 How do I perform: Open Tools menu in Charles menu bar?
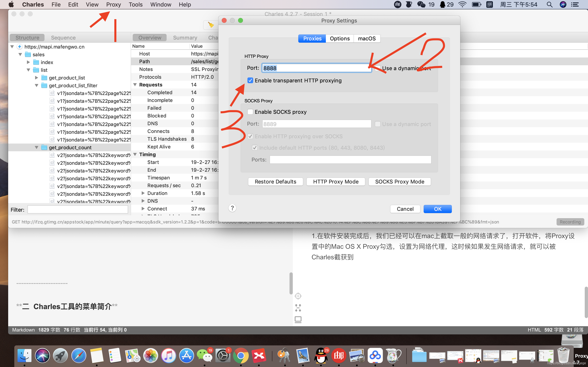pyautogui.click(x=135, y=5)
